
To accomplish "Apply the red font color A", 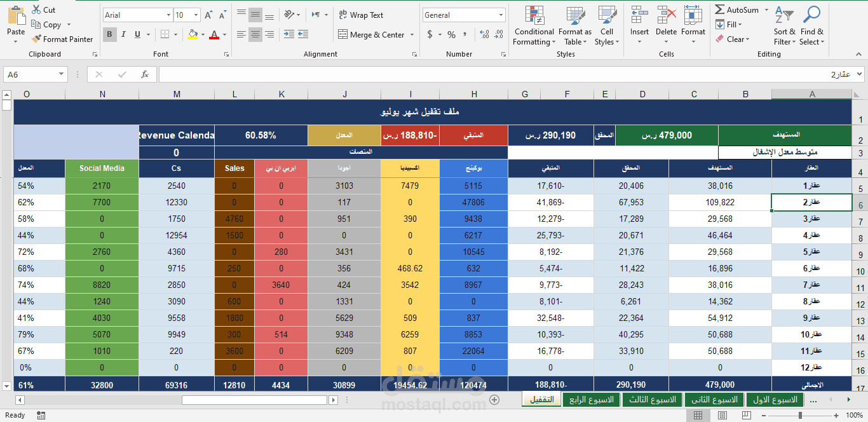I will 214,34.
